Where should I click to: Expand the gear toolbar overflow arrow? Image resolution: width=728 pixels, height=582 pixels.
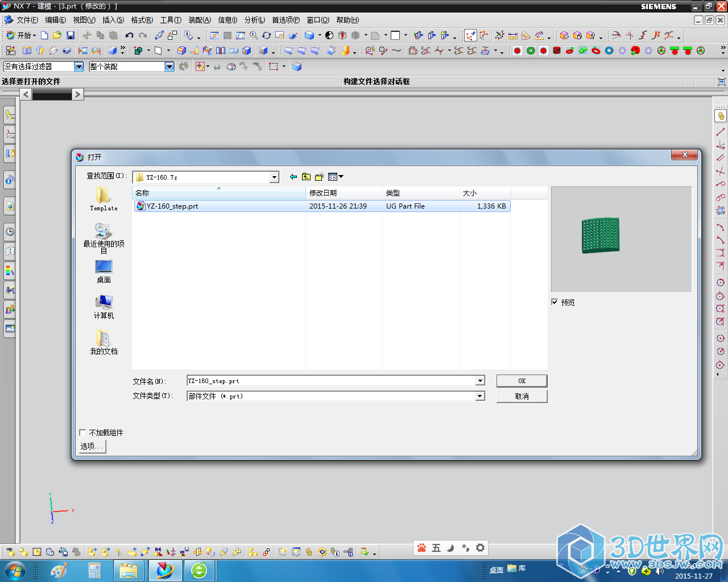coord(723,51)
